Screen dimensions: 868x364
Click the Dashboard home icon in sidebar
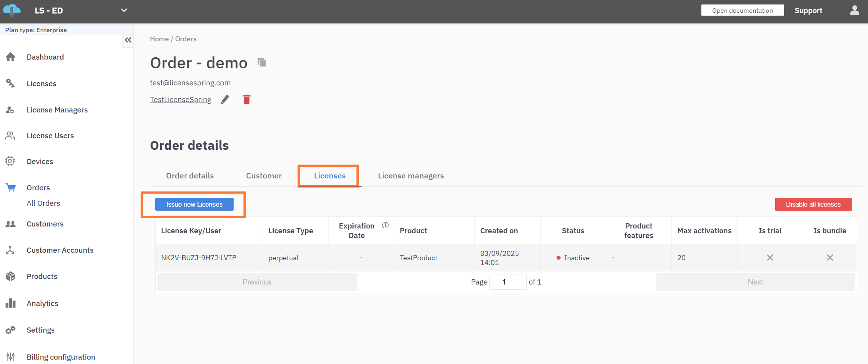pos(11,57)
